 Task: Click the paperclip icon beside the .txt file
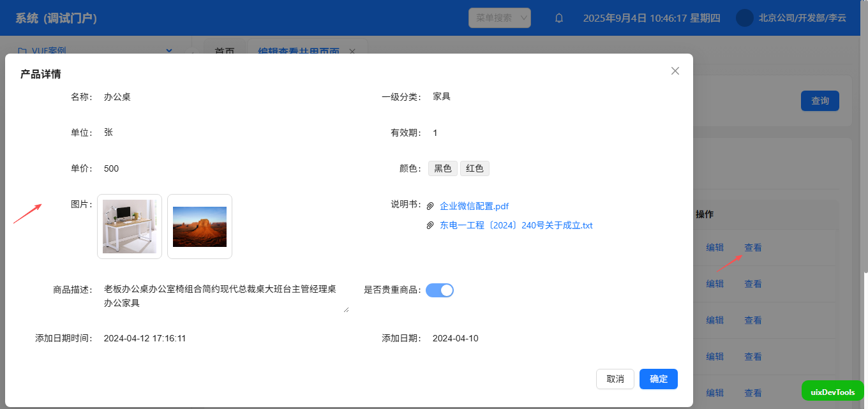(430, 225)
